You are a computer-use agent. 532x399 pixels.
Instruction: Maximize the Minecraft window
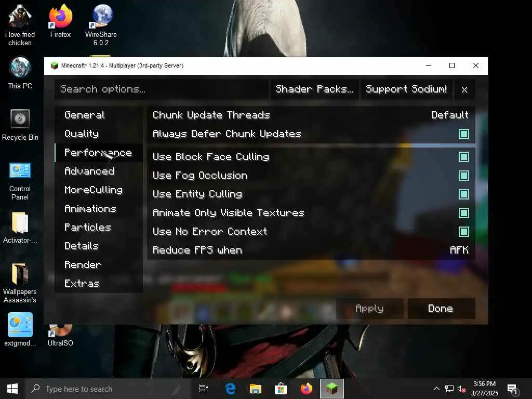[452, 65]
